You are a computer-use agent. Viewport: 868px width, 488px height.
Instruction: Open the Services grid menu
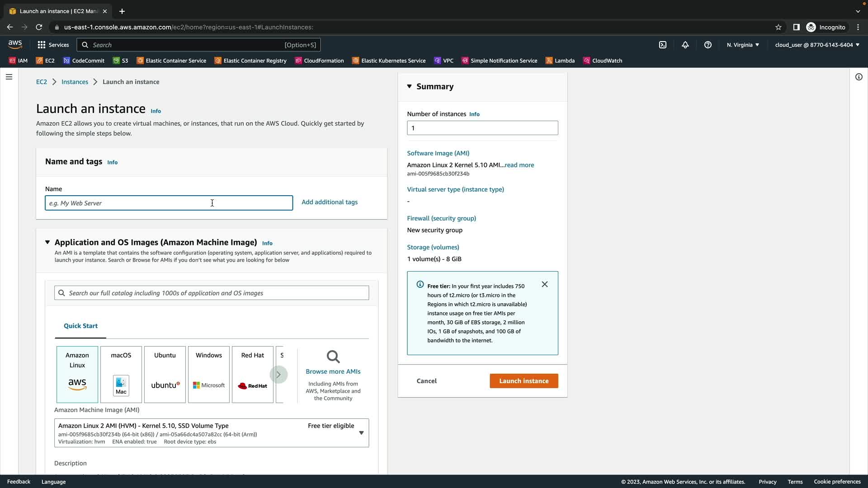[53, 45]
